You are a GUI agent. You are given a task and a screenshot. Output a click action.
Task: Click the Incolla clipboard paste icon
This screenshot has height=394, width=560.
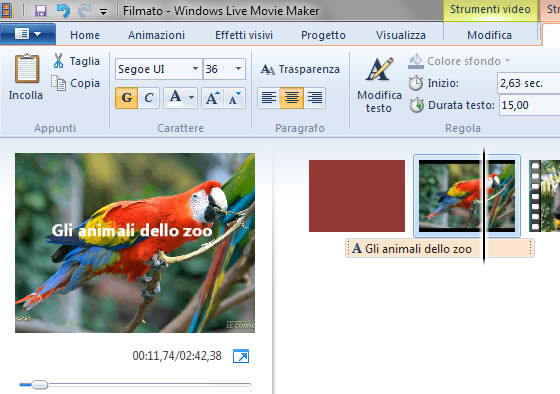coord(26,69)
